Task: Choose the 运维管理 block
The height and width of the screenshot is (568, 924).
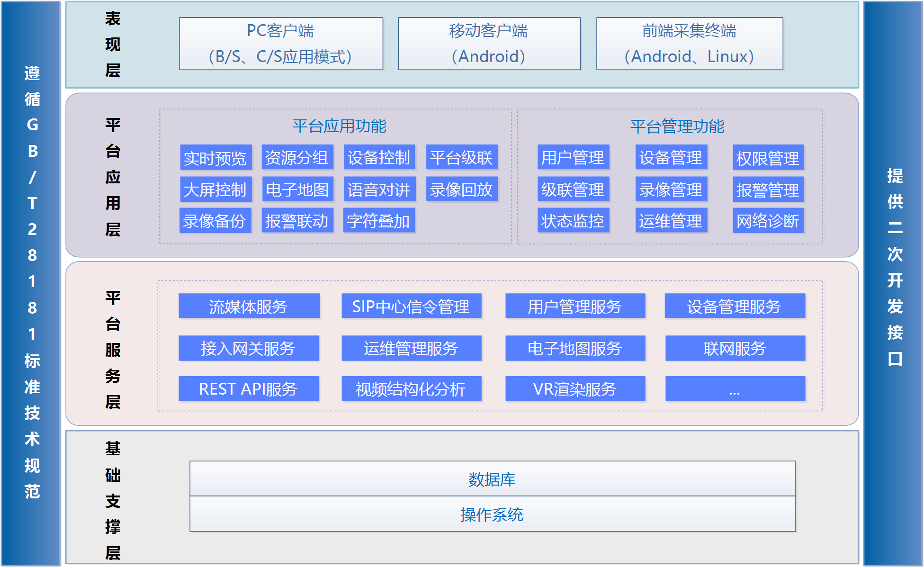Action: coord(671,220)
